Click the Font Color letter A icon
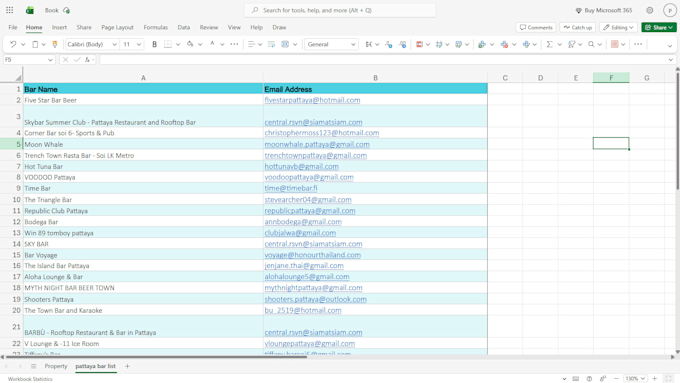Screen dimensions: 680x383 pyautogui.click(x=212, y=44)
